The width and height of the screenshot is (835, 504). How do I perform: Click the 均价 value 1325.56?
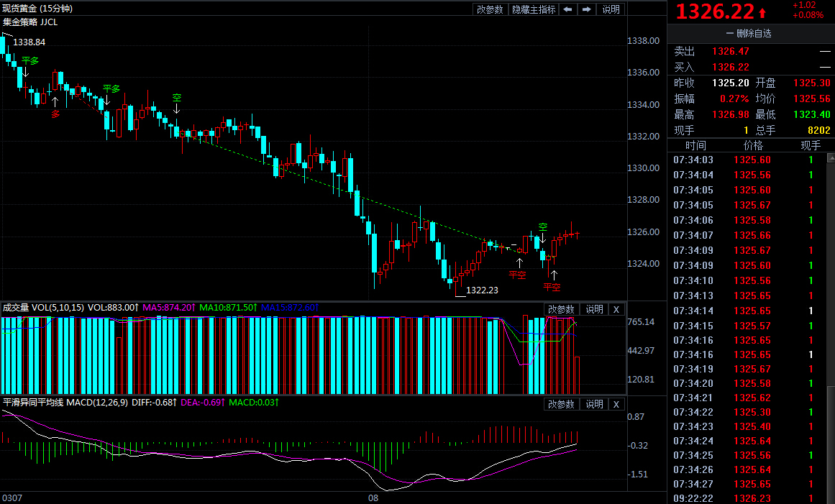tap(811, 99)
